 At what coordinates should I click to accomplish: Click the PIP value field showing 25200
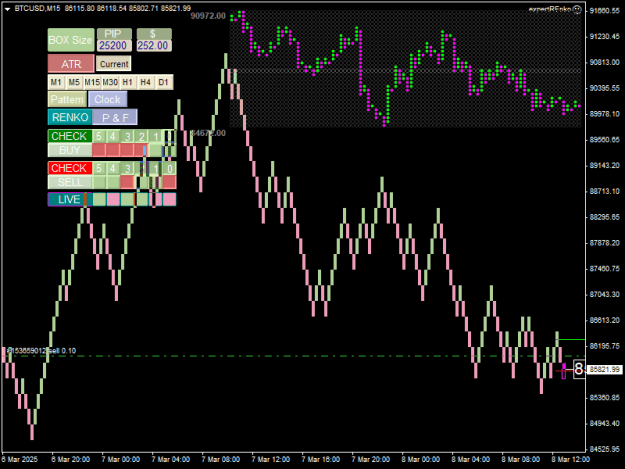tap(113, 46)
